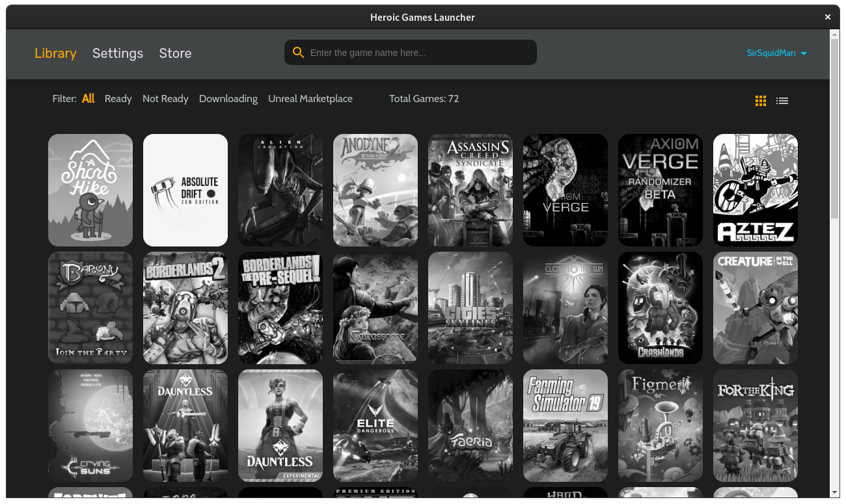Open Axiom Verge game card
The image size is (846, 504).
point(566,190)
